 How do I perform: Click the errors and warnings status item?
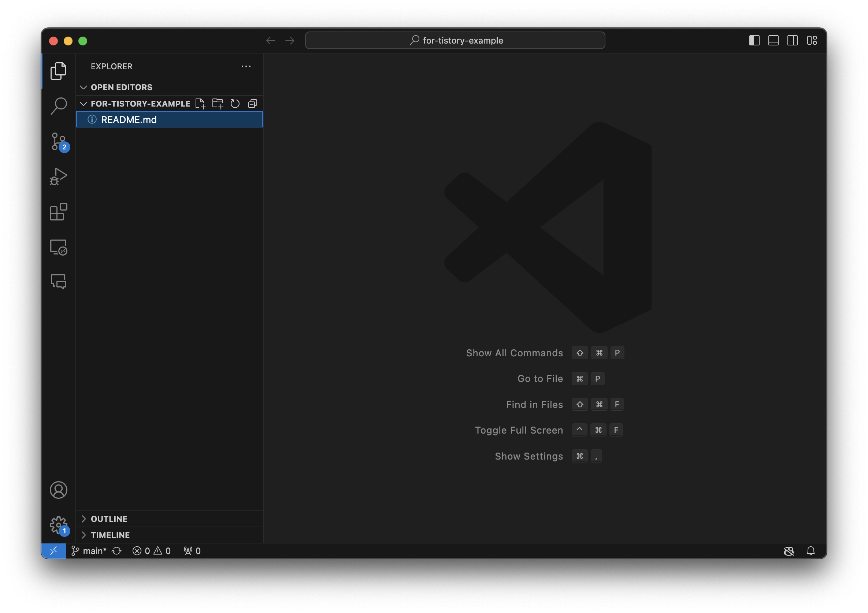[151, 551]
